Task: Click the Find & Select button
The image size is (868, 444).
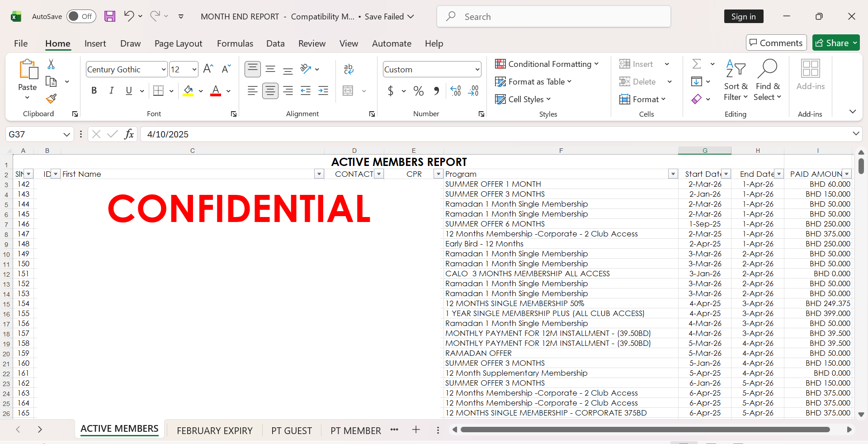Action: click(768, 80)
